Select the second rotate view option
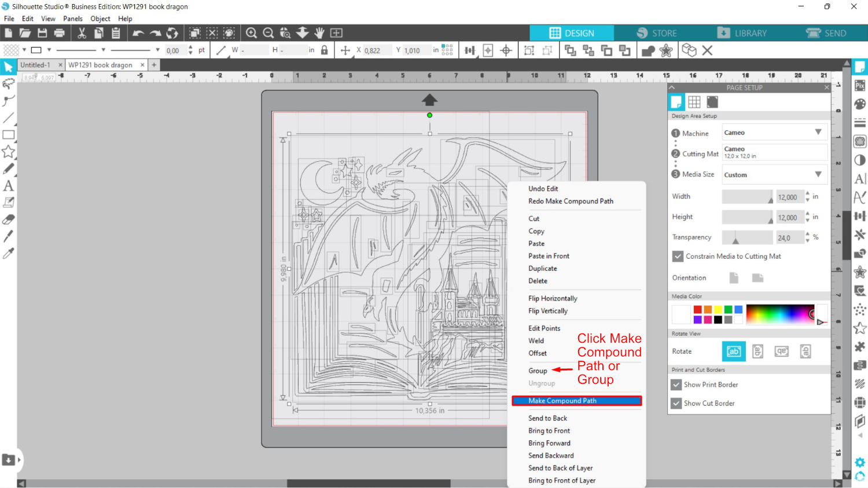This screenshot has height=488, width=868. click(757, 351)
